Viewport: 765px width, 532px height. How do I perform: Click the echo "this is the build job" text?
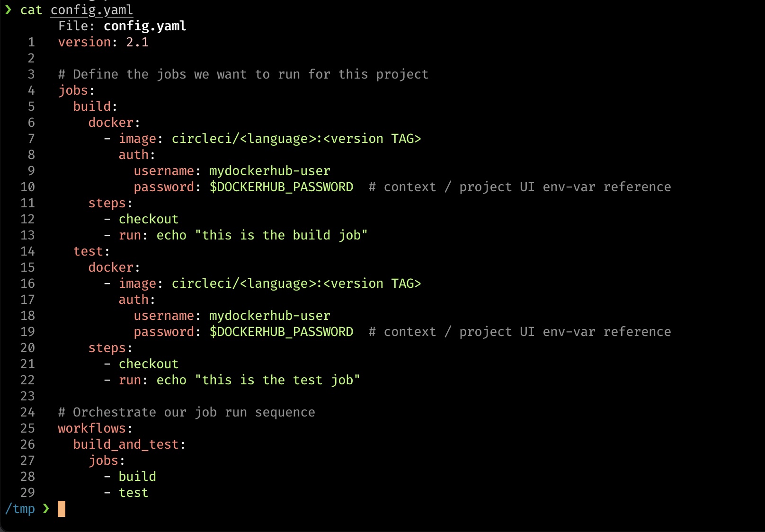262,235
